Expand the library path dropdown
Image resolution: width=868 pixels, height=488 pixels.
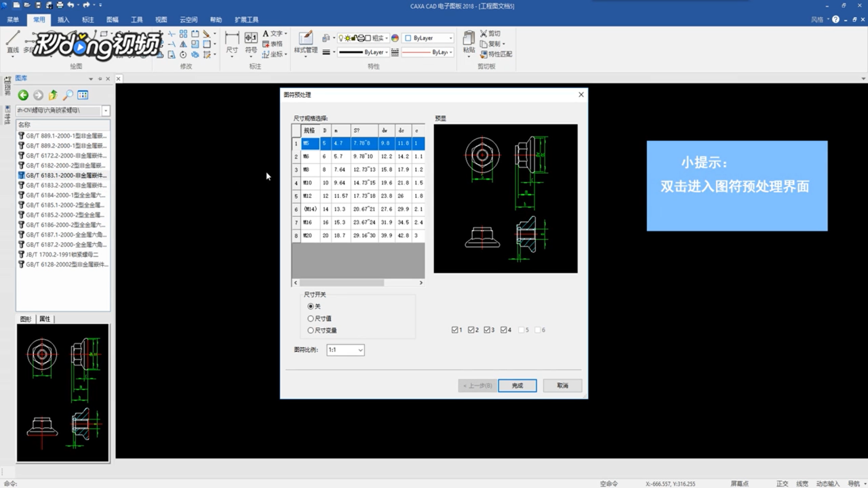pyautogui.click(x=106, y=110)
